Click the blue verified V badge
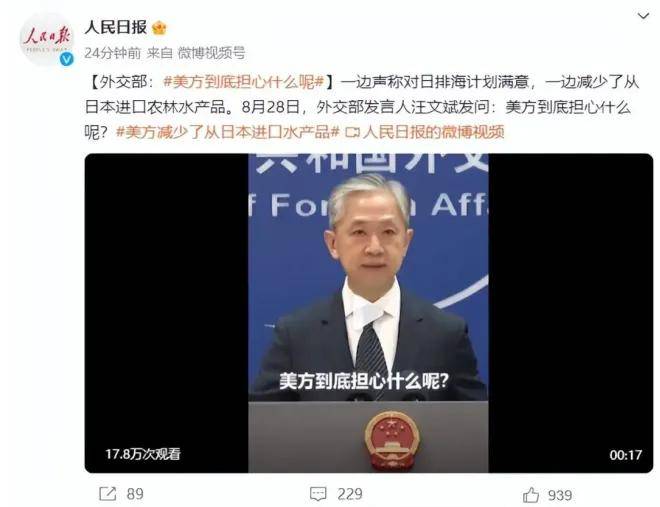Viewport: 660px width, 507px height. [67, 59]
